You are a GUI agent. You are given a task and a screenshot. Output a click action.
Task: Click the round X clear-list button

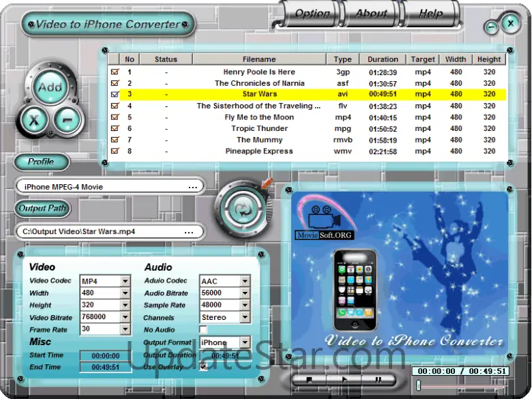34,119
